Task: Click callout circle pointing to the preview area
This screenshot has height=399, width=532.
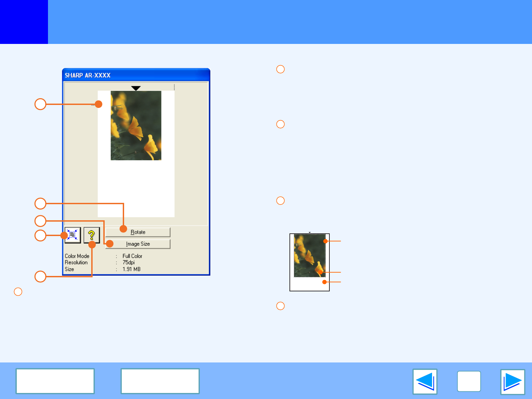Action: tap(40, 104)
